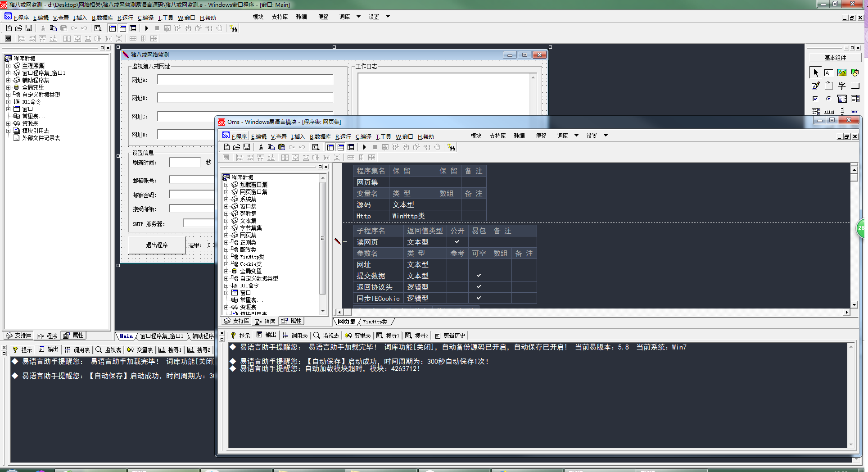Click the Paste clipboard icon in Oms toolbar
This screenshot has width=868, height=472.
281,147
